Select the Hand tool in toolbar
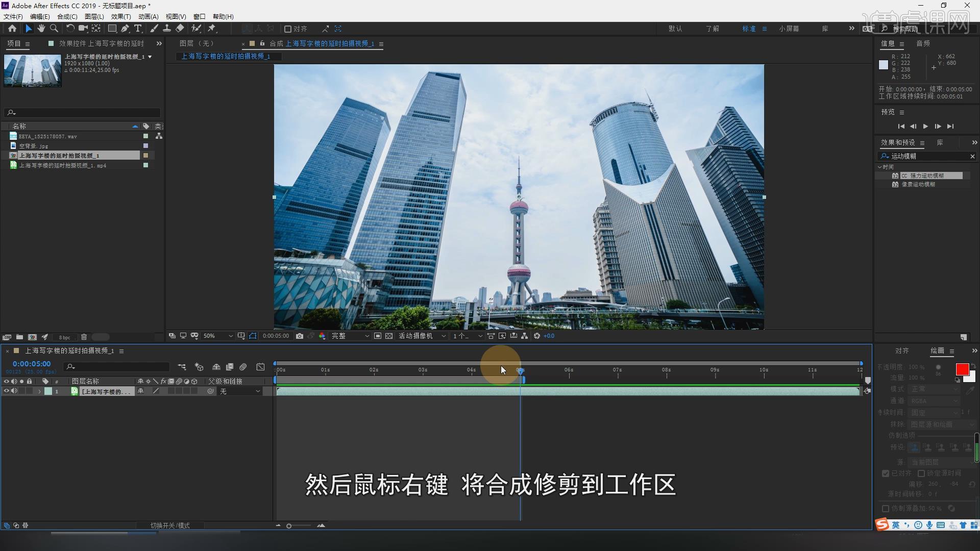The height and width of the screenshot is (551, 980). point(41,29)
